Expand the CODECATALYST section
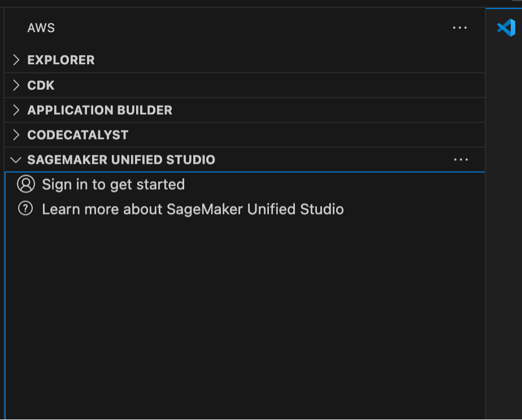522x420 pixels. 77,135
